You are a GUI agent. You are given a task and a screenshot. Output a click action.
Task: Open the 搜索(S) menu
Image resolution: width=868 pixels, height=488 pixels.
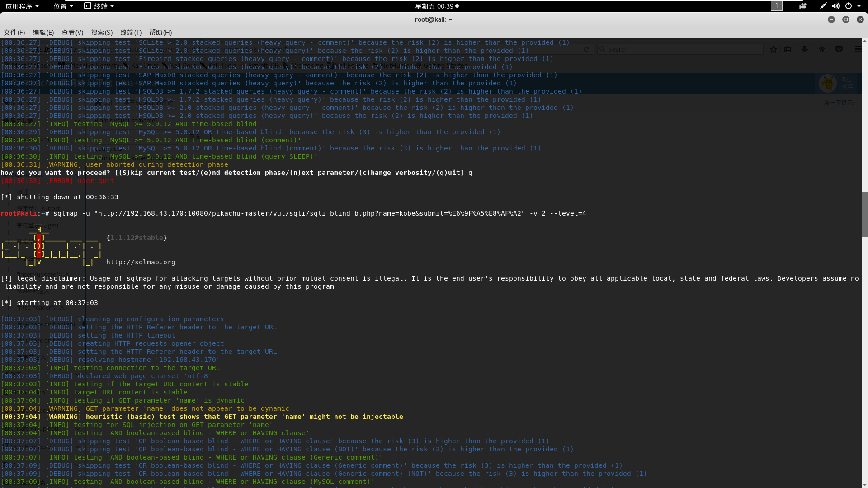pos(102,33)
